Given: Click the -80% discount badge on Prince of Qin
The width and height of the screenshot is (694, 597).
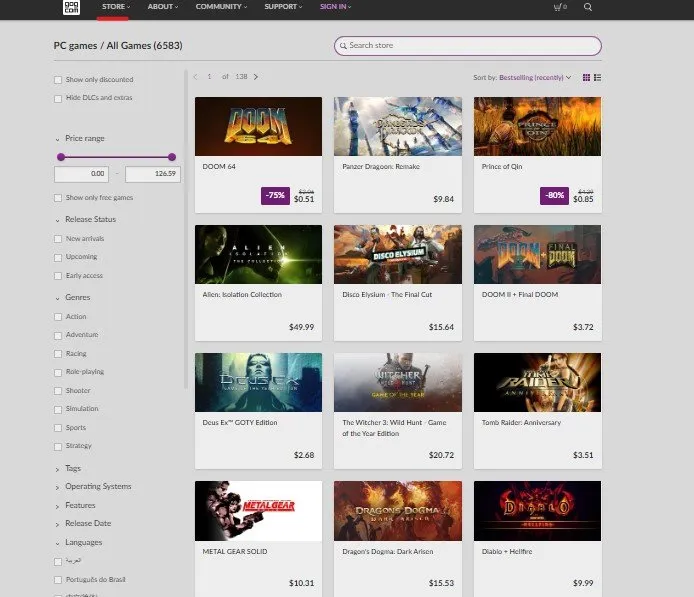Looking at the screenshot, I should point(554,196).
